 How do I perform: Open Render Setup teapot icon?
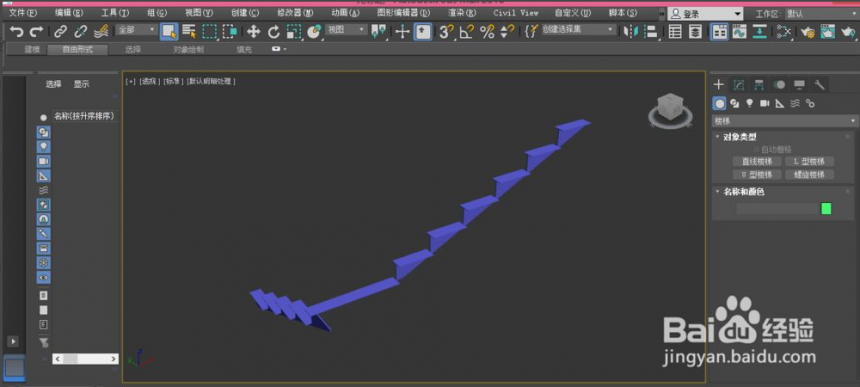point(807,32)
